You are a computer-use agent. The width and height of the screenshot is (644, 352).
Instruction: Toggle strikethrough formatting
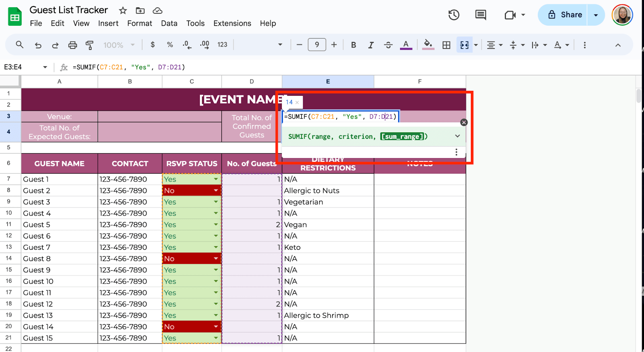click(x=388, y=45)
